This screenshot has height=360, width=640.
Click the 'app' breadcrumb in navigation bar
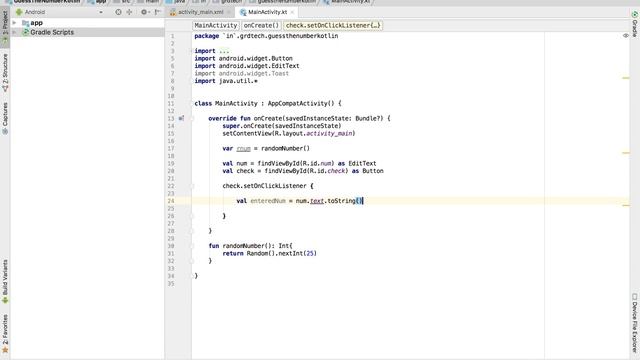coord(97,2)
